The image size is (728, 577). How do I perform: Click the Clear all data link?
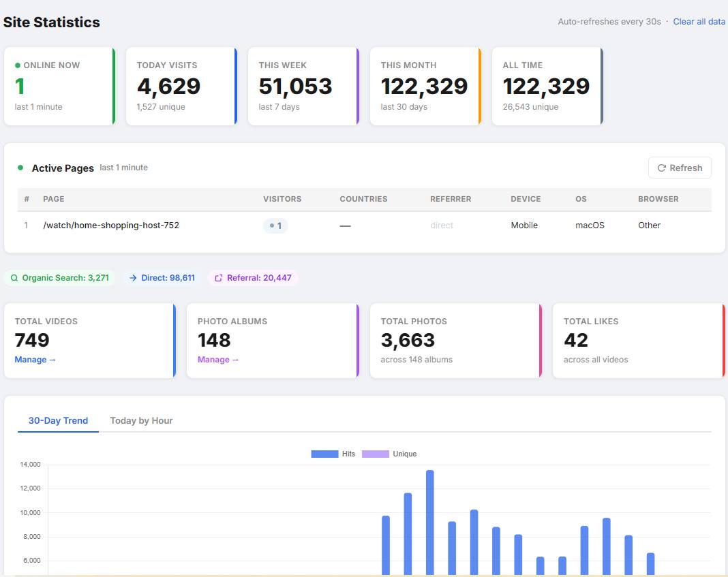pos(699,21)
